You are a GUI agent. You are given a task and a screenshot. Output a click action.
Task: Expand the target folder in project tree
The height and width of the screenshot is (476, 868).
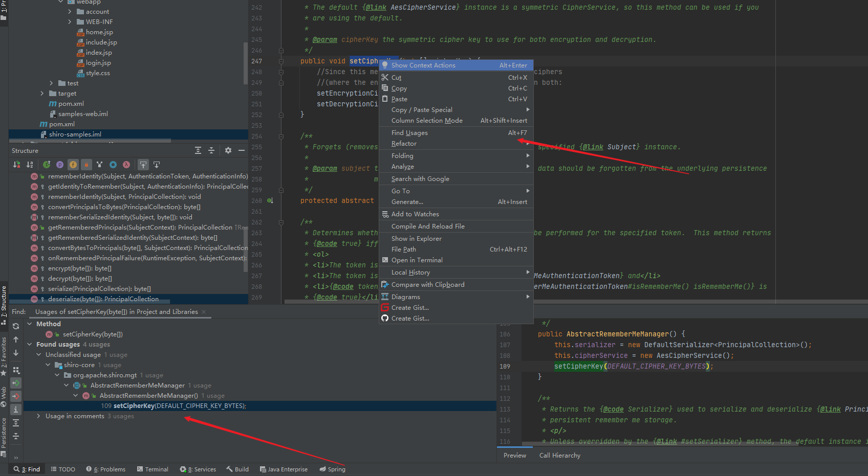[x=42, y=94]
